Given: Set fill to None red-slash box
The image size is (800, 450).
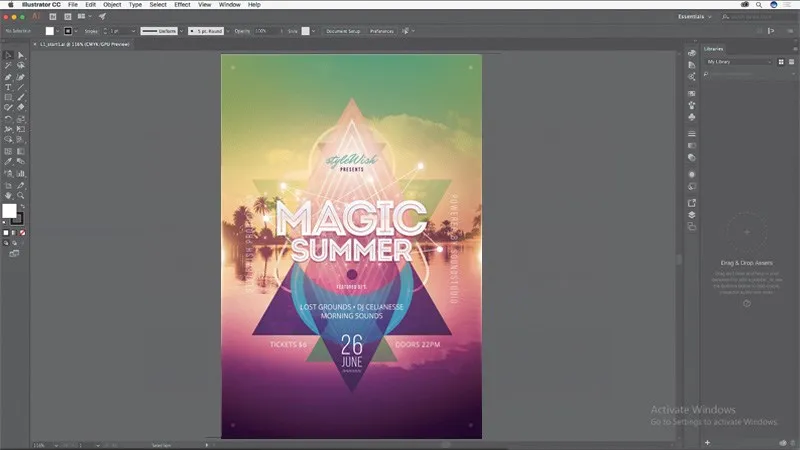Looking at the screenshot, I should coord(22,233).
